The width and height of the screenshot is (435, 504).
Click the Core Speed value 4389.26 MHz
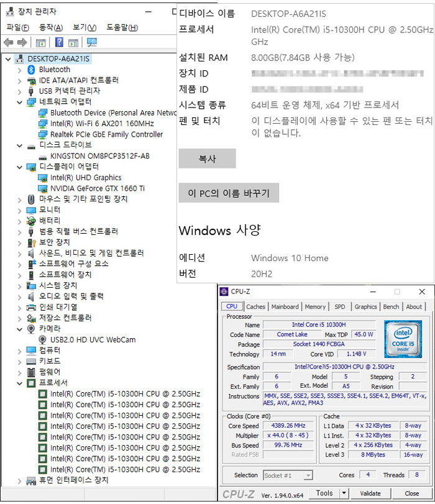click(x=288, y=426)
